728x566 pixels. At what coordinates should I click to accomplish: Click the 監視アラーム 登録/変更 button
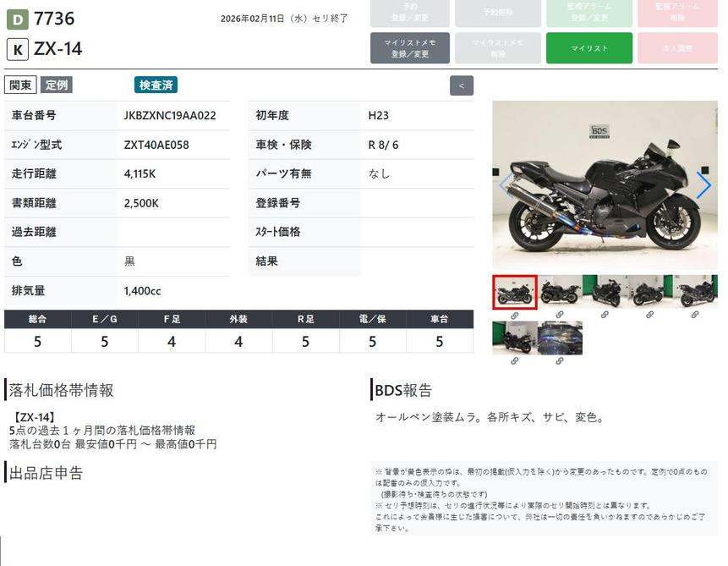pos(588,13)
